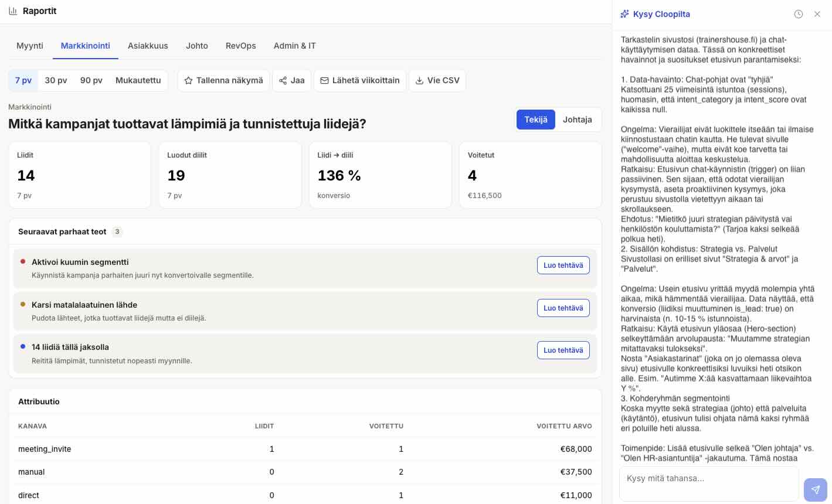Image resolution: width=832 pixels, height=504 pixels.
Task: Export data with Vie CSV
Action: point(437,80)
